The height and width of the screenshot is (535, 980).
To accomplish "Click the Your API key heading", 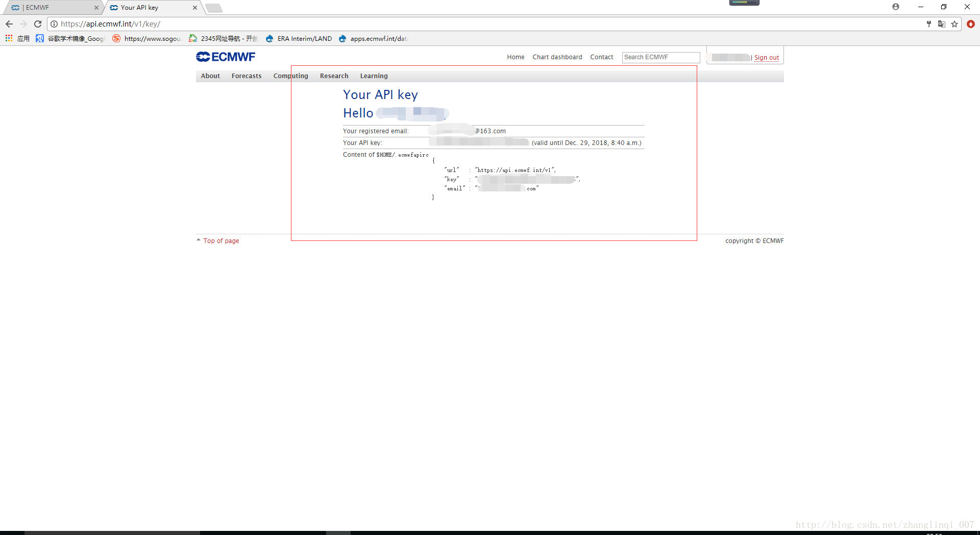I will click(380, 95).
